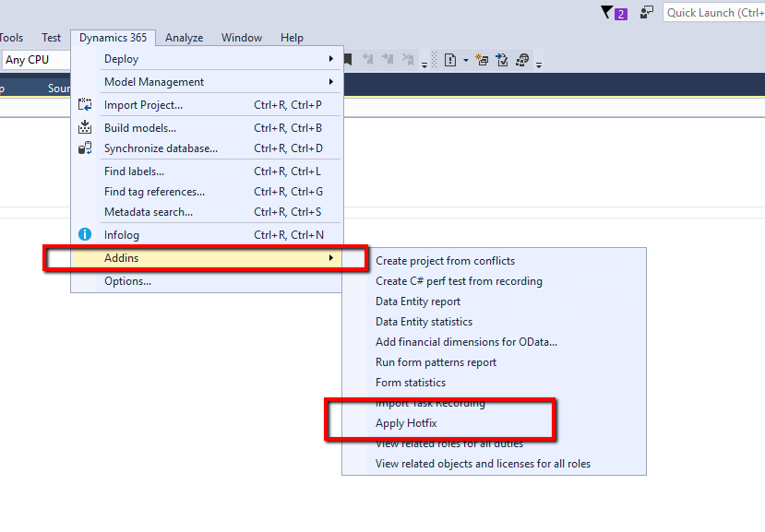Choose Build models... menu entry
Screen dimensions: 765x532
(208, 128)
